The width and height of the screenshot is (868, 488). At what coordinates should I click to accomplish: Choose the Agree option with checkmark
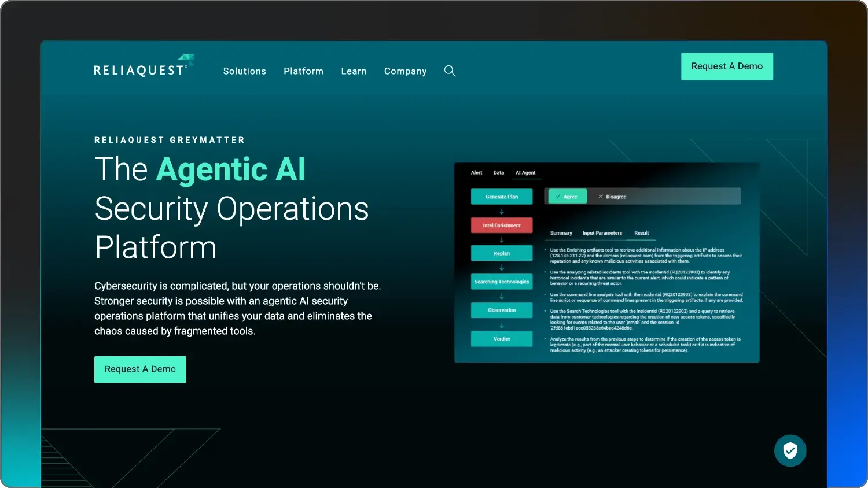click(x=567, y=197)
